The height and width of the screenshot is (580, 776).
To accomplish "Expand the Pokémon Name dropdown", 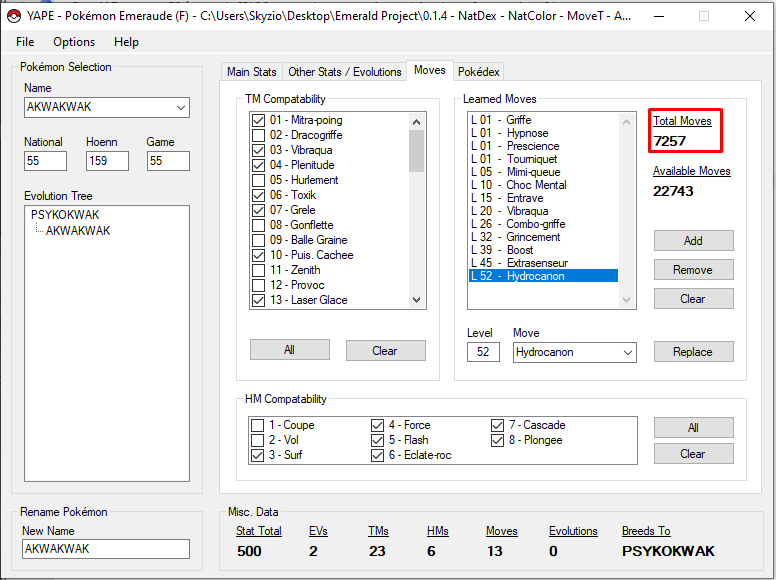I will pos(181,107).
